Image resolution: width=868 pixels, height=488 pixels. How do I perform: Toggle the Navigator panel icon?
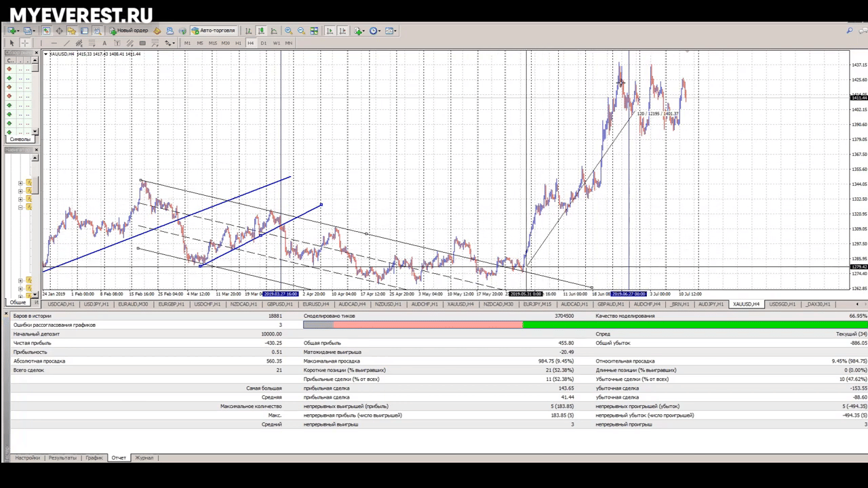(x=71, y=30)
